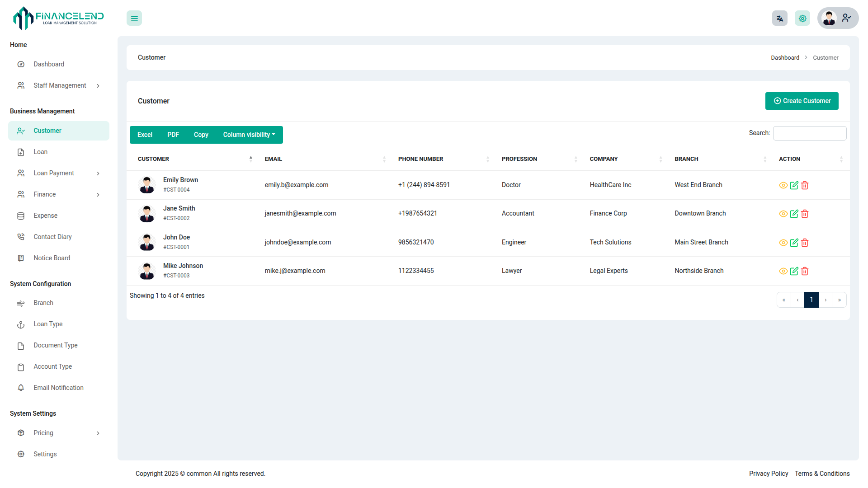Image resolution: width=868 pixels, height=488 pixels.
Task: Click edit icon for John Doe
Action: click(794, 243)
